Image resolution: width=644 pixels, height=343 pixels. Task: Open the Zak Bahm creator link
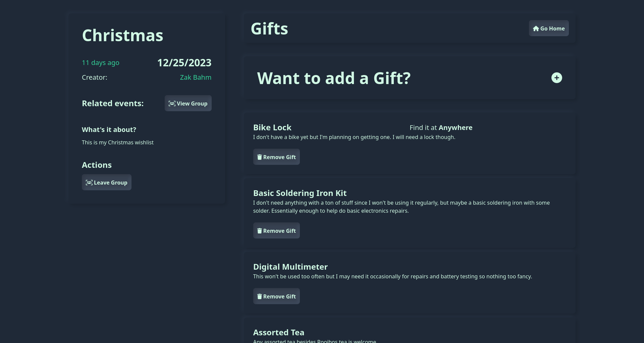point(196,77)
